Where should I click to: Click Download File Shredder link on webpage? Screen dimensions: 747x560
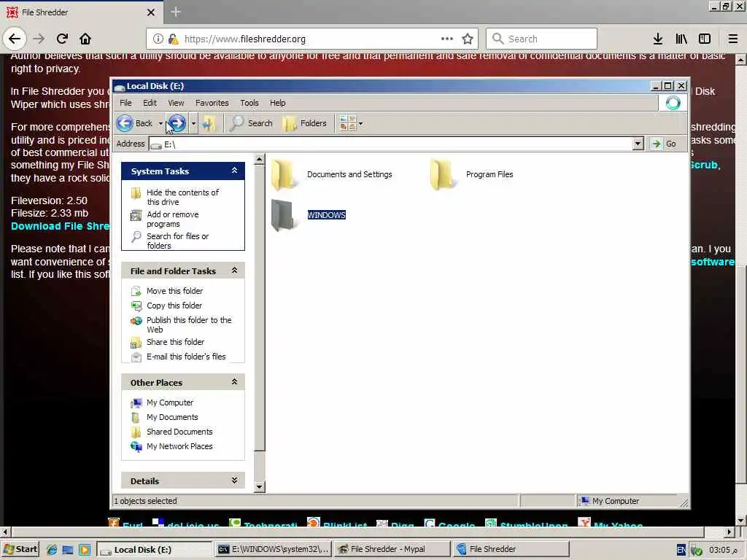click(60, 226)
